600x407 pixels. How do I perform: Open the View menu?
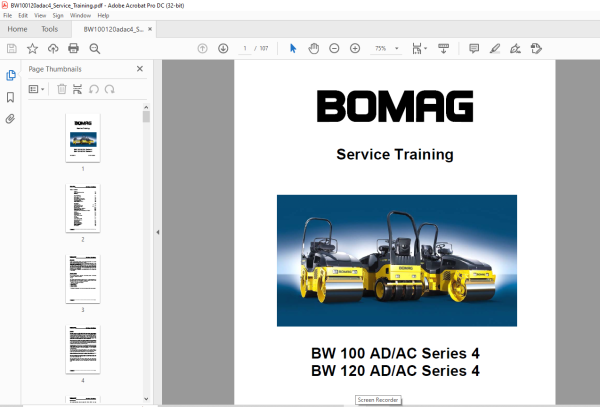click(x=40, y=16)
